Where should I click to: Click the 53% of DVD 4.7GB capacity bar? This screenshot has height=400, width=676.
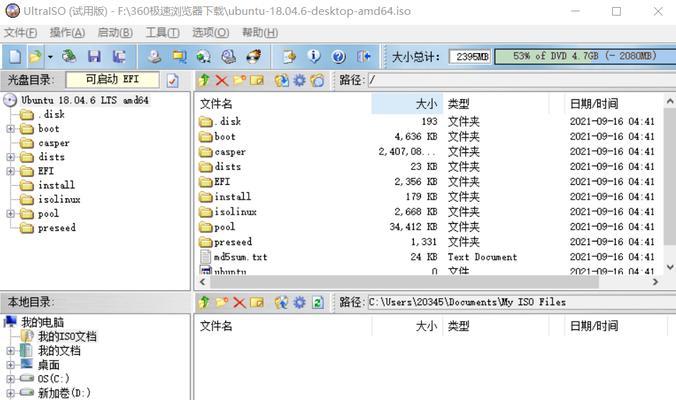pos(585,56)
